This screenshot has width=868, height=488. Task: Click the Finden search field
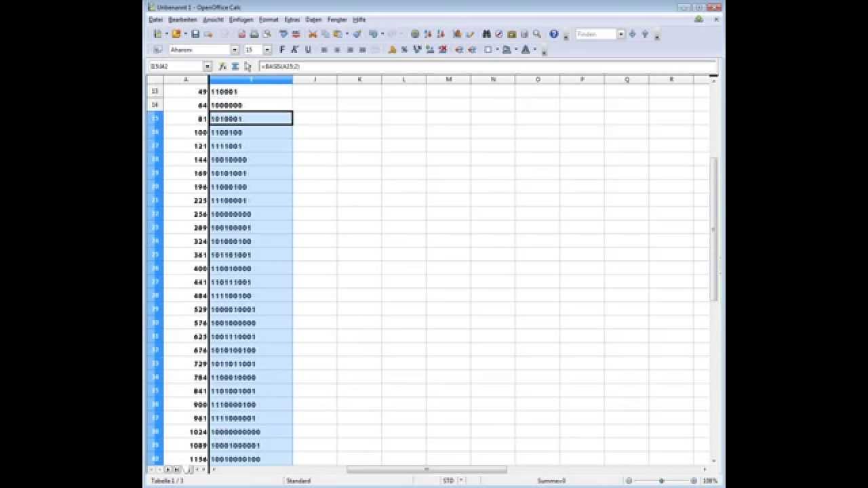point(596,34)
